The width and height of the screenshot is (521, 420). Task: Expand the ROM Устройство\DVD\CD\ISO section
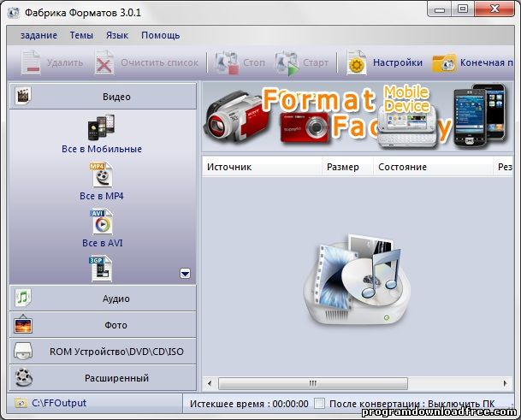click(103, 352)
